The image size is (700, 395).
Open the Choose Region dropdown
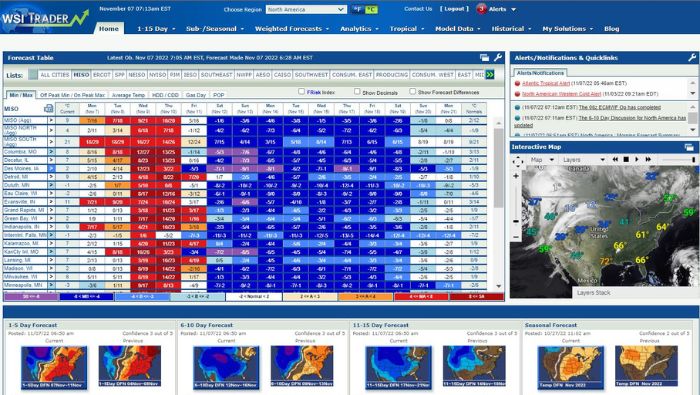[306, 9]
